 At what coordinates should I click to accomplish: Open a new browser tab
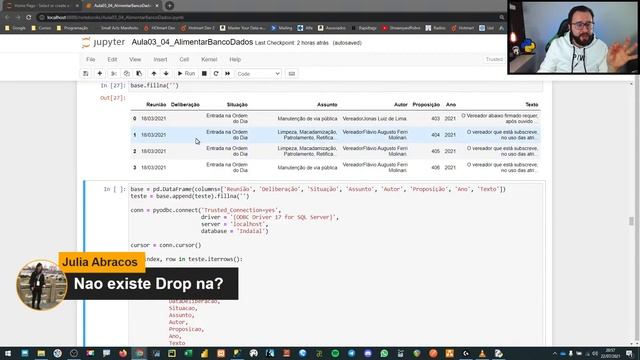[x=169, y=6]
